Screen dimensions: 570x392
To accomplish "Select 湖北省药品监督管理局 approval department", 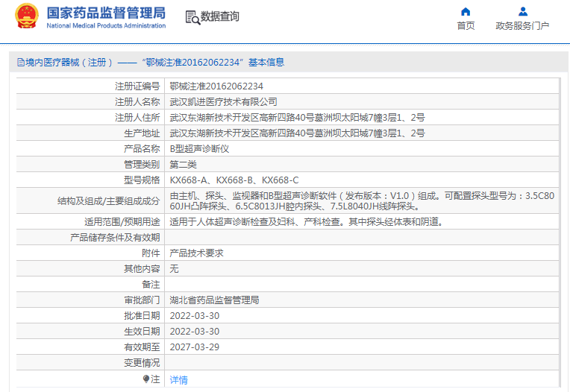I will point(214,300).
